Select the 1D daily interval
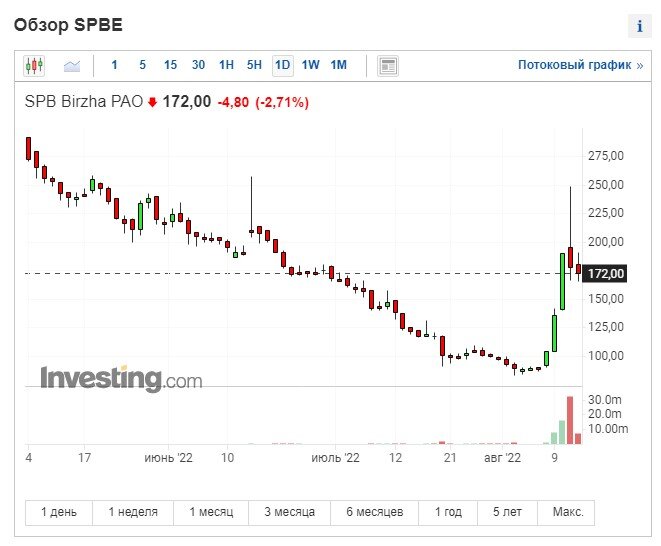 (282, 65)
